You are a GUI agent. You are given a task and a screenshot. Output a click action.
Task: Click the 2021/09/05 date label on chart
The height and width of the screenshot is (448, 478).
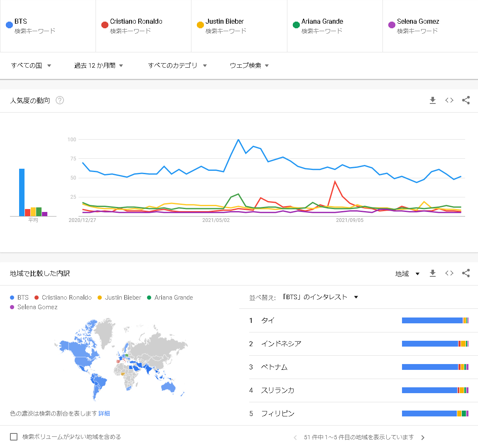tap(350, 220)
